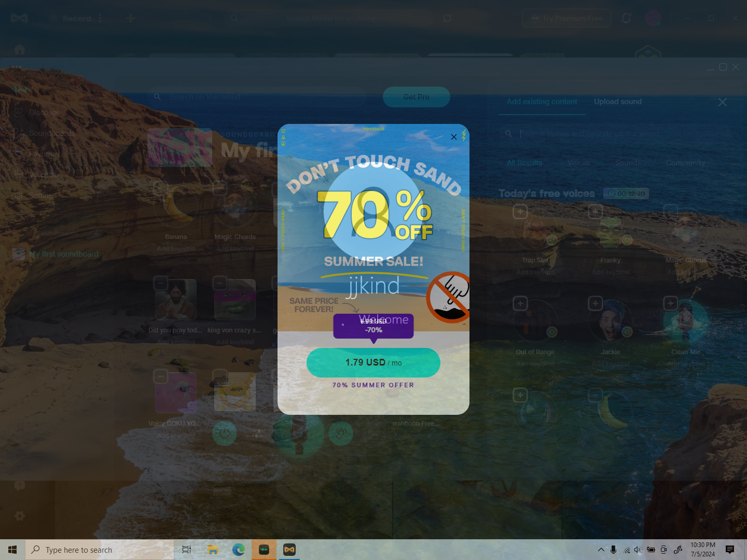Image resolution: width=747 pixels, height=560 pixels.
Task: Click the Get Pro button
Action: click(x=417, y=97)
